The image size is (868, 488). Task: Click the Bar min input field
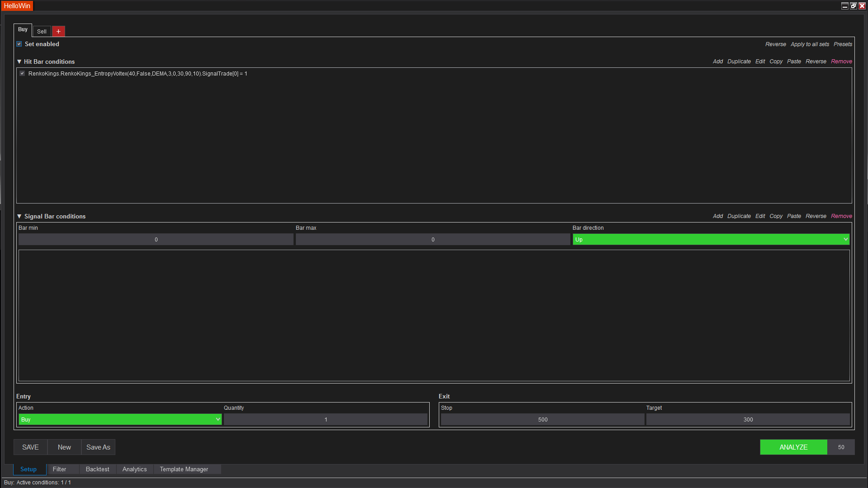[x=156, y=239]
